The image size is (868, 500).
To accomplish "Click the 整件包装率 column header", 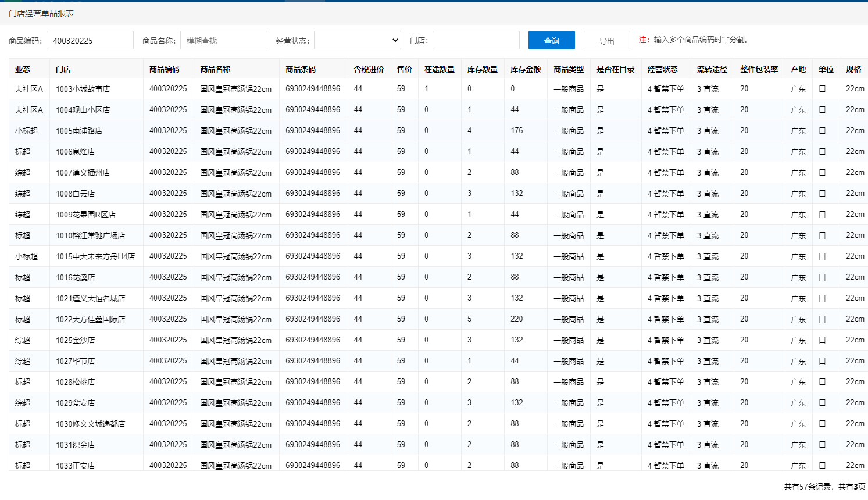I will (x=759, y=69).
